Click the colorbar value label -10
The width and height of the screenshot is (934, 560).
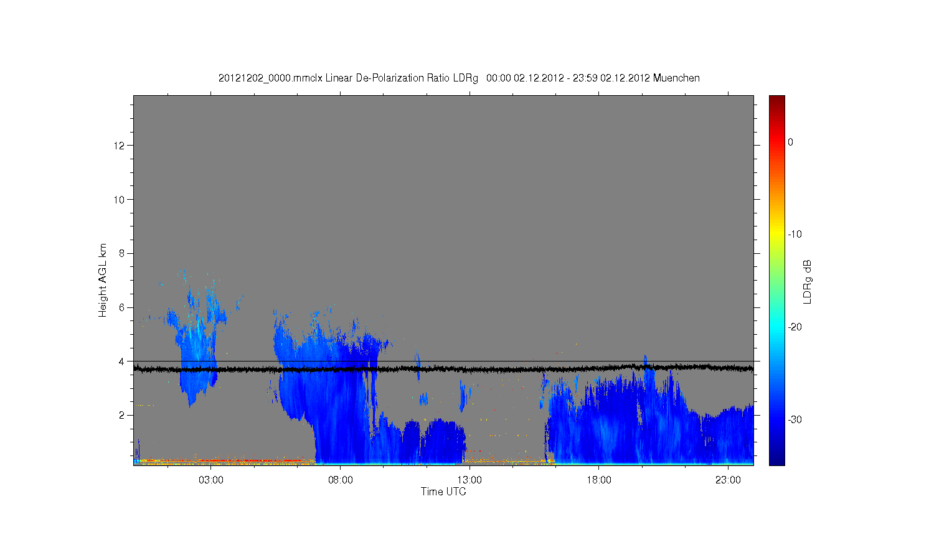coord(795,235)
